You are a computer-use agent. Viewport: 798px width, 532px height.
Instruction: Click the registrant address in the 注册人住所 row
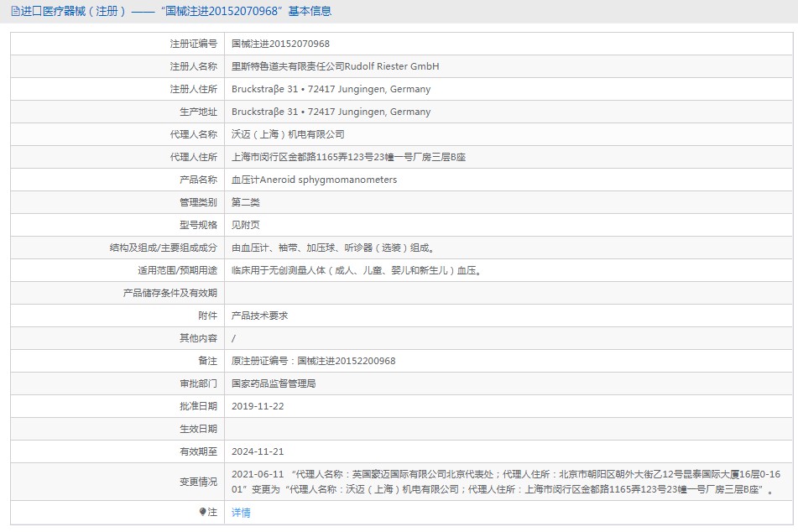pyautogui.click(x=331, y=89)
